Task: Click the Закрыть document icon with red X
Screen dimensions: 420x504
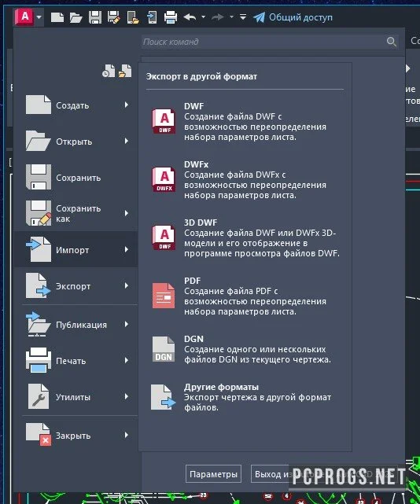Action: pyautogui.click(x=39, y=435)
